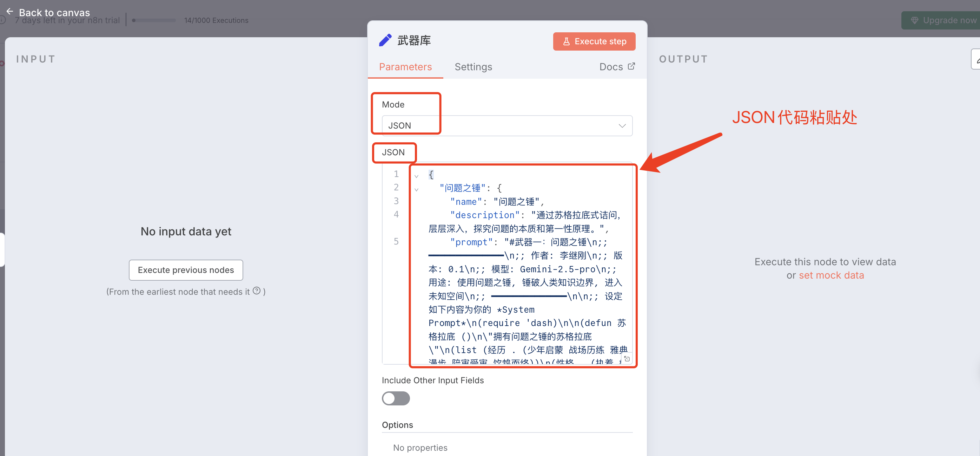The width and height of the screenshot is (980, 456).
Task: Open the Docs link
Action: click(x=617, y=67)
